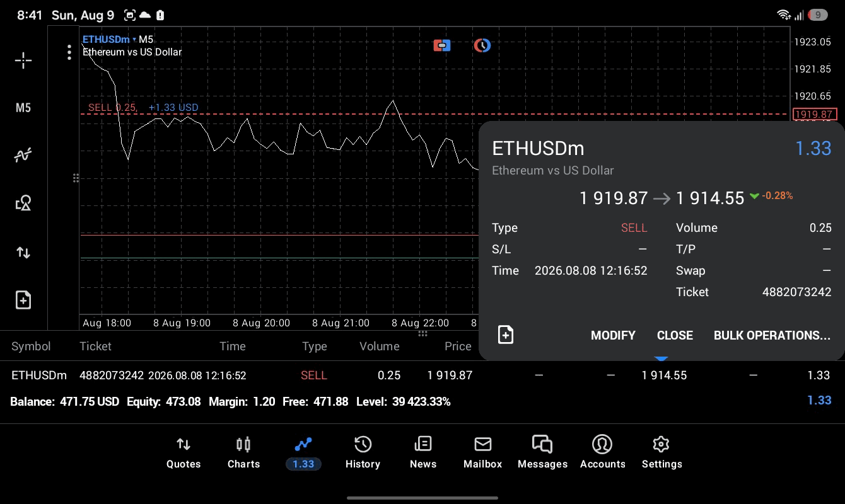This screenshot has height=504, width=845.
Task: Sort by the Symbol column header
Action: click(x=31, y=346)
